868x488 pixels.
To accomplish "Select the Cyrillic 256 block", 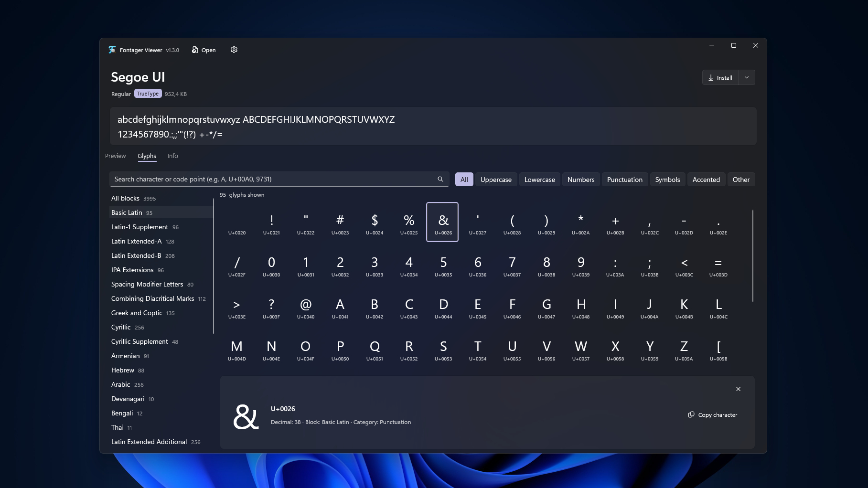I will (161, 327).
